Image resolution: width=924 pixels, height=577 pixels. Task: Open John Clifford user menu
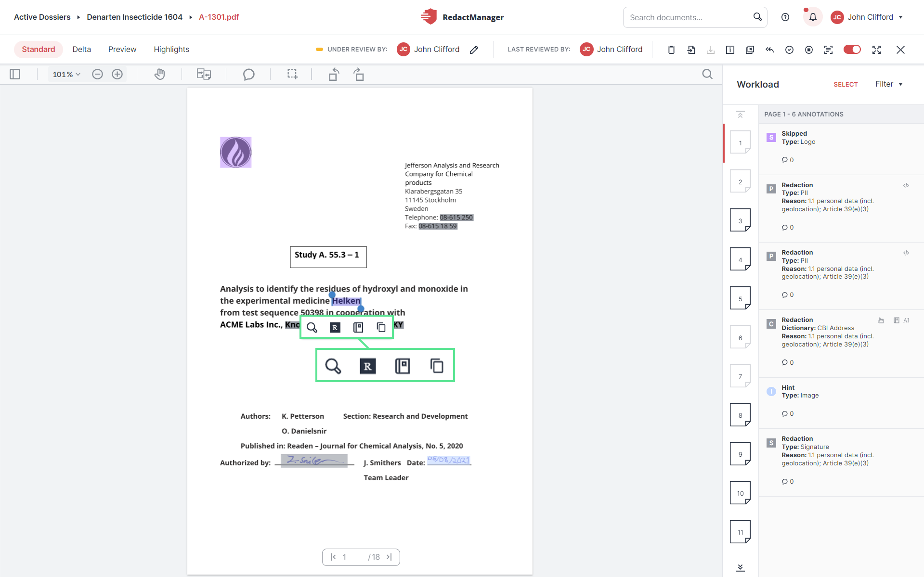tap(867, 17)
